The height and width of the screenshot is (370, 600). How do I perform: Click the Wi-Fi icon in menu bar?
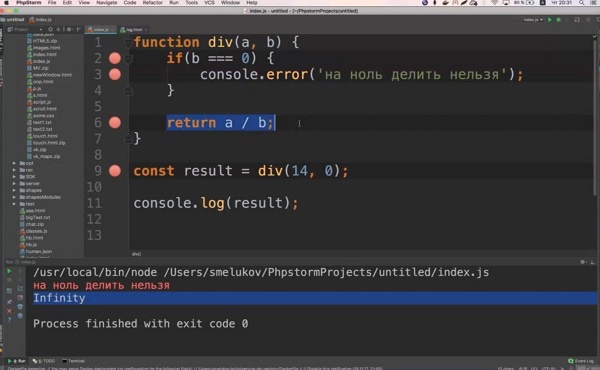[495, 3]
